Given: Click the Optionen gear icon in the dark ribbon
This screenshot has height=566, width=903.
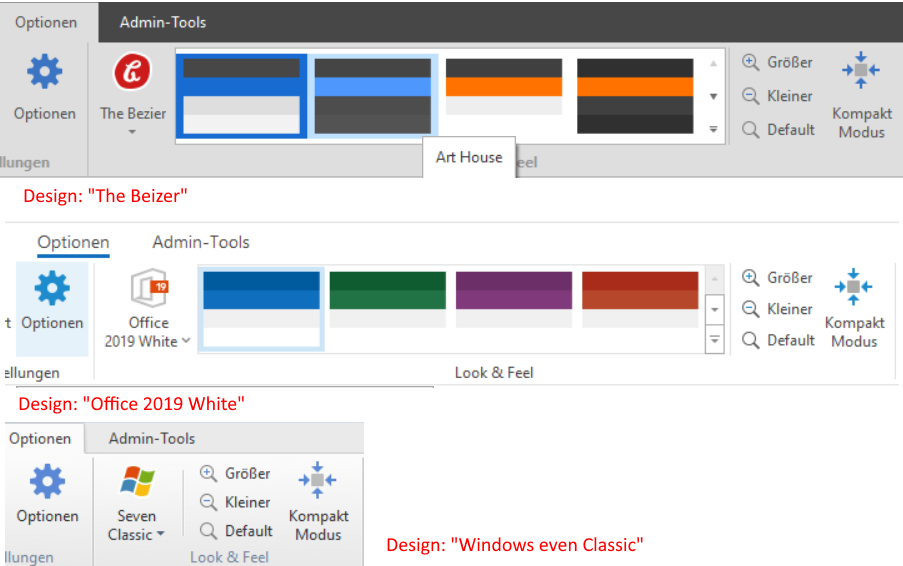Looking at the screenshot, I should point(45,73).
